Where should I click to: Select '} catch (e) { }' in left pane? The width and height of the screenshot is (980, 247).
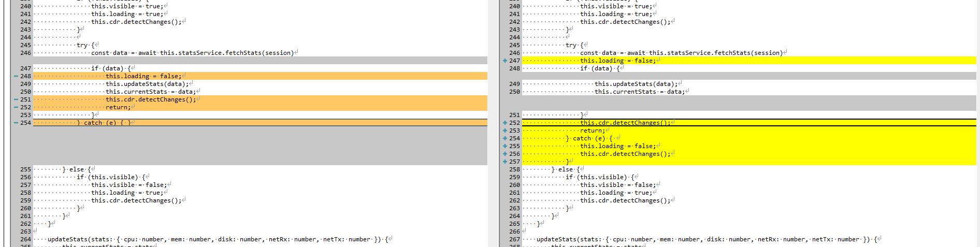[104, 123]
